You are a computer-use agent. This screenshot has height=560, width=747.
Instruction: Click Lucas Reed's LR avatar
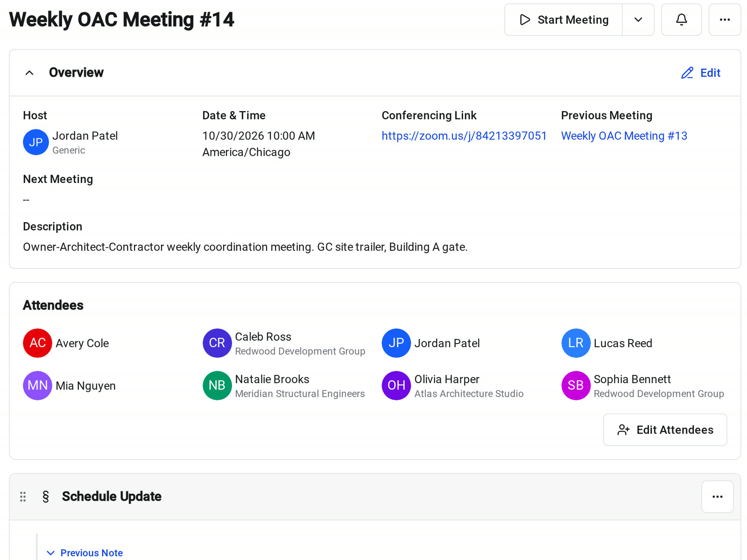coord(576,343)
